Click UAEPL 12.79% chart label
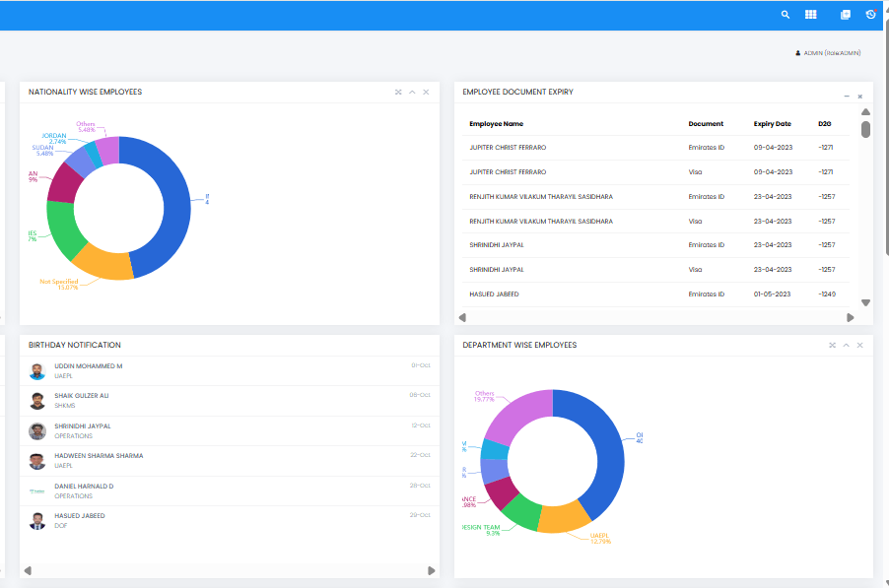The image size is (889, 588). pos(600,538)
